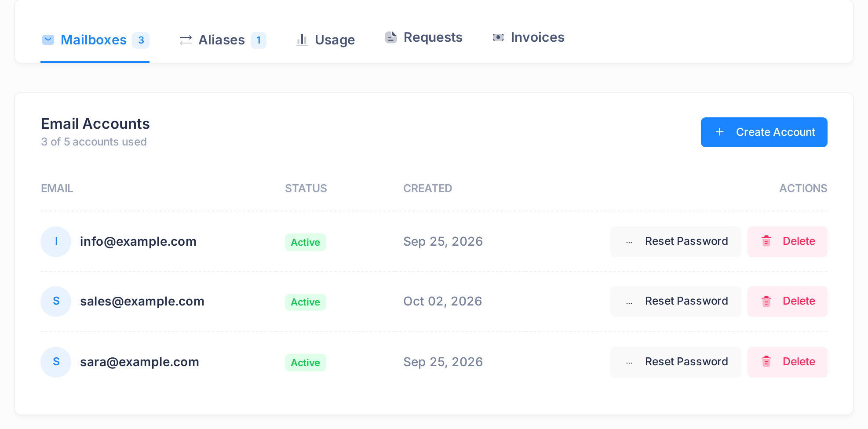Click trash icon in sara@example.com row
This screenshot has width=868, height=429.
click(x=766, y=361)
